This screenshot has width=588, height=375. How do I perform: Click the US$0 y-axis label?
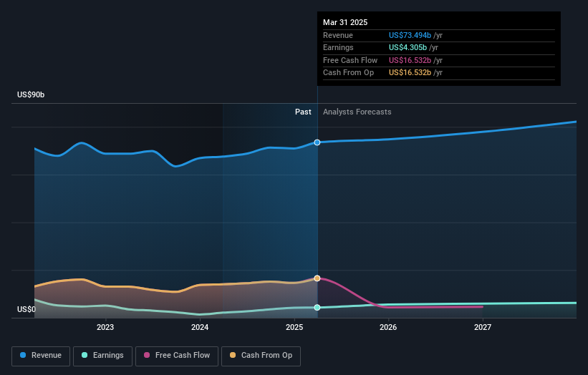coord(26,309)
